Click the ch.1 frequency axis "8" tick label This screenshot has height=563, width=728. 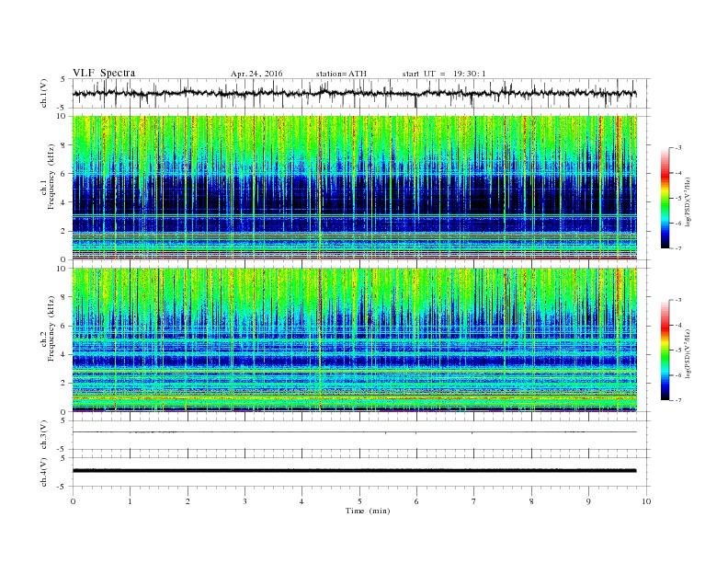click(64, 145)
